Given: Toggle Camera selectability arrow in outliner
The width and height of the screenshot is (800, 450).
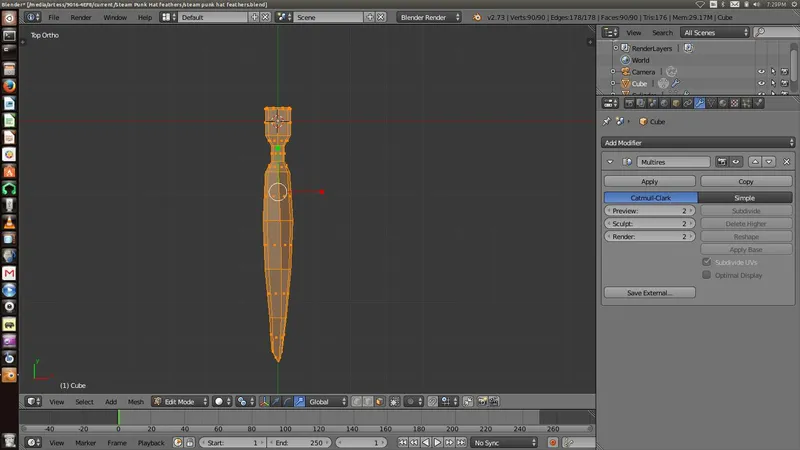Looking at the screenshot, I should (x=773, y=72).
